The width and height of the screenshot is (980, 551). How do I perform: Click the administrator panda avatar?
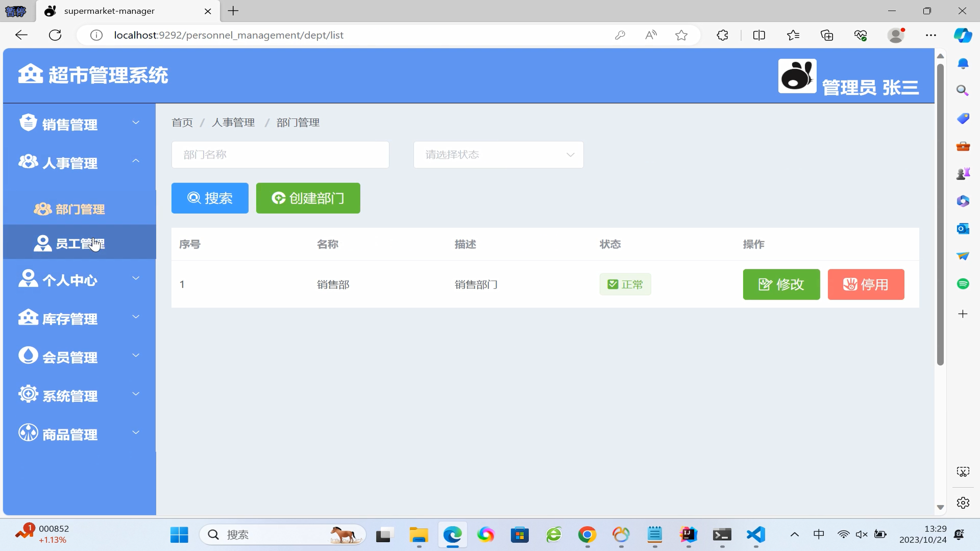pyautogui.click(x=797, y=76)
